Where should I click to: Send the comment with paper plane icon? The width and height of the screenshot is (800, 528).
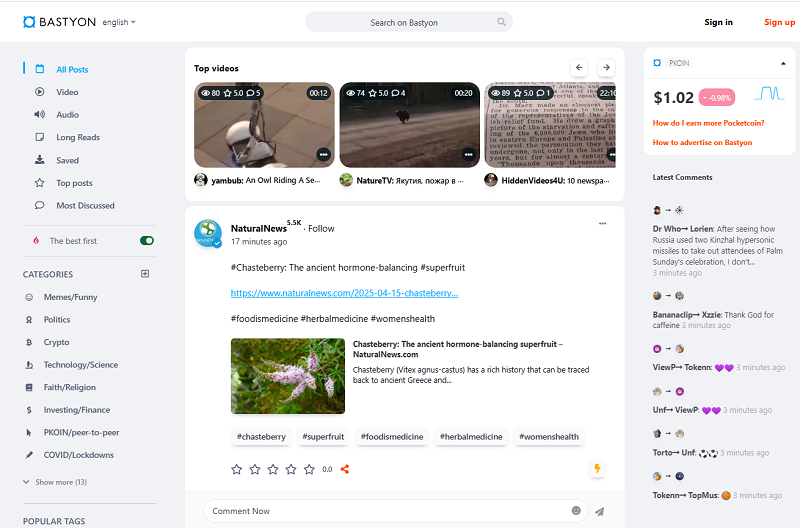[x=599, y=511]
